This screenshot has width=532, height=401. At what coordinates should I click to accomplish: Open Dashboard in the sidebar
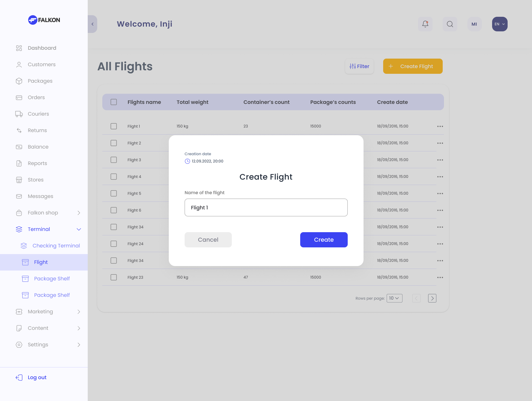pyautogui.click(x=42, y=48)
